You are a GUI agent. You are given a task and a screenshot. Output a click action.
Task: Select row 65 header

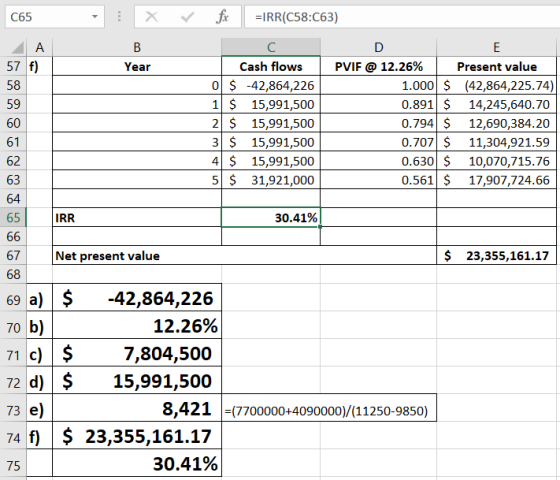coord(13,218)
